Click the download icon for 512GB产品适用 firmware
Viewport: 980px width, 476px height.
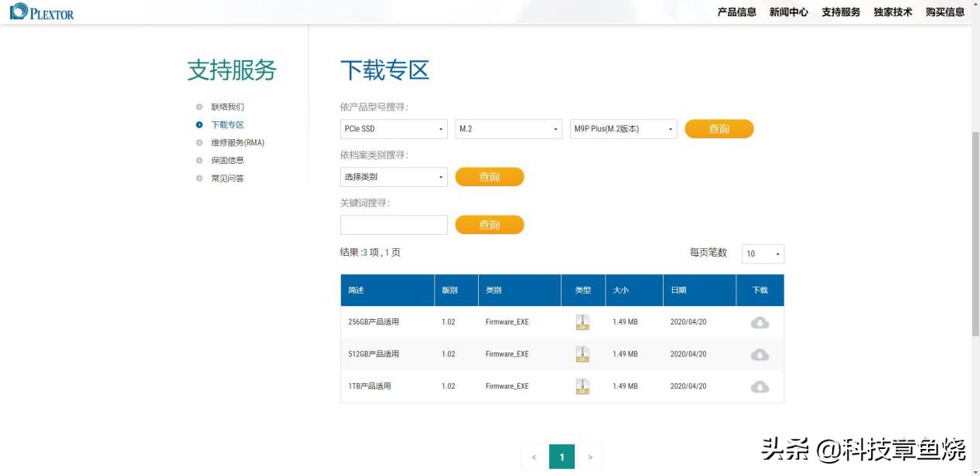[760, 354]
